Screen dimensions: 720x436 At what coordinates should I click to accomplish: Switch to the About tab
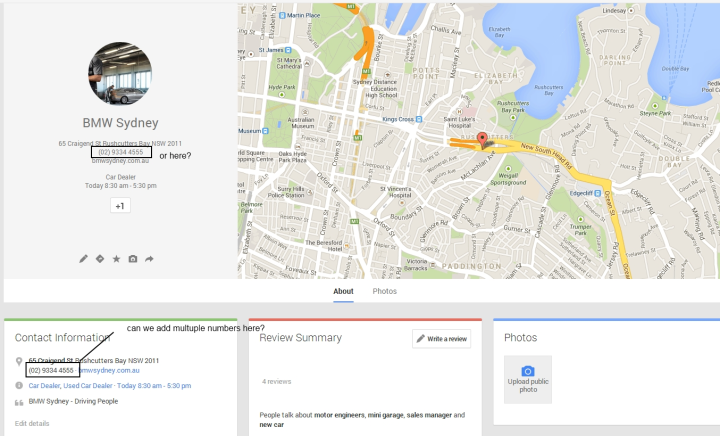[343, 291]
